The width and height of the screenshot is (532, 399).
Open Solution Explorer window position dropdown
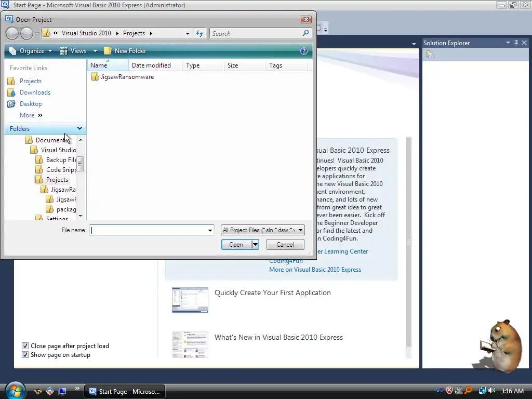tap(508, 43)
